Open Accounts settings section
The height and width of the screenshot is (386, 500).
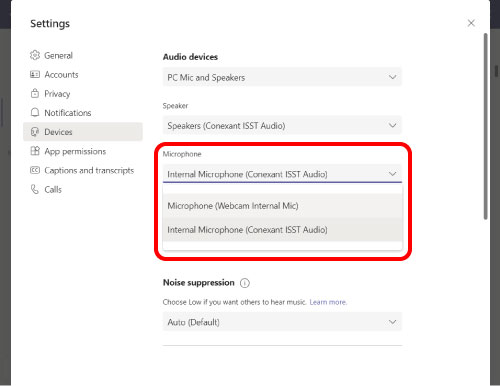click(x=83, y=74)
